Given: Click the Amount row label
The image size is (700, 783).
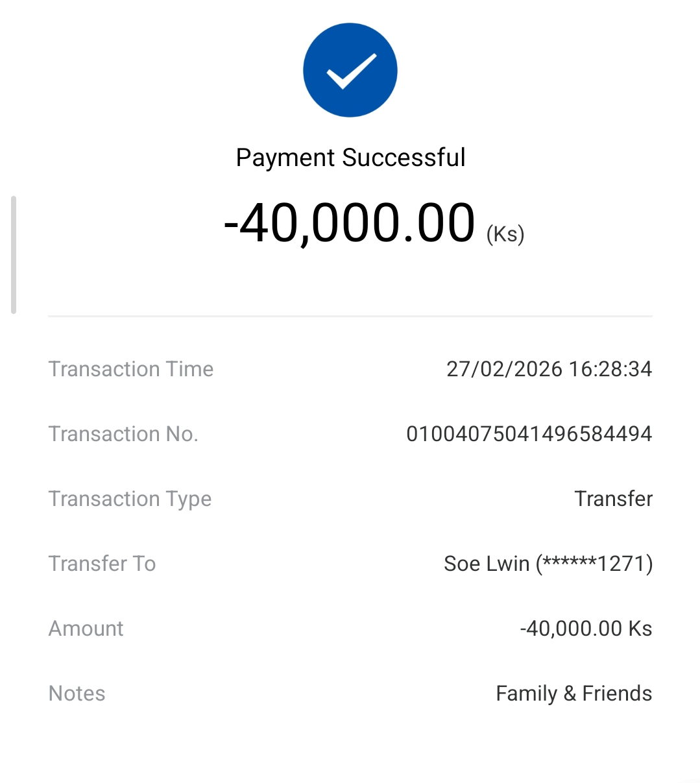Looking at the screenshot, I should (86, 629).
